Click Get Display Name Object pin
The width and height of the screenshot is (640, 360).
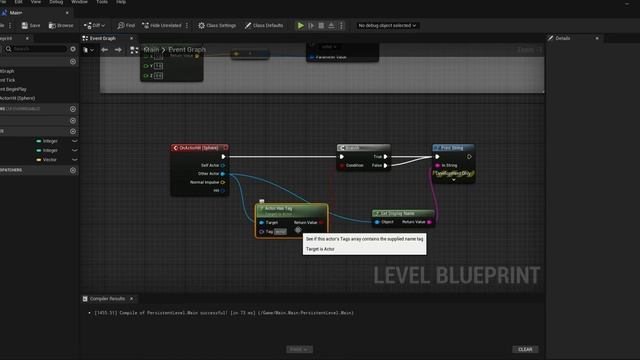click(377, 222)
